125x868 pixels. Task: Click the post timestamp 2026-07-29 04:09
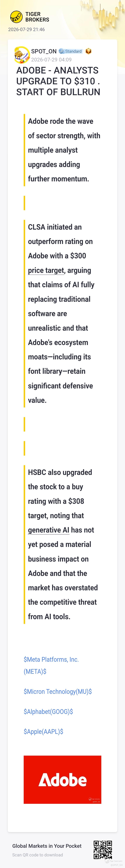point(51,60)
